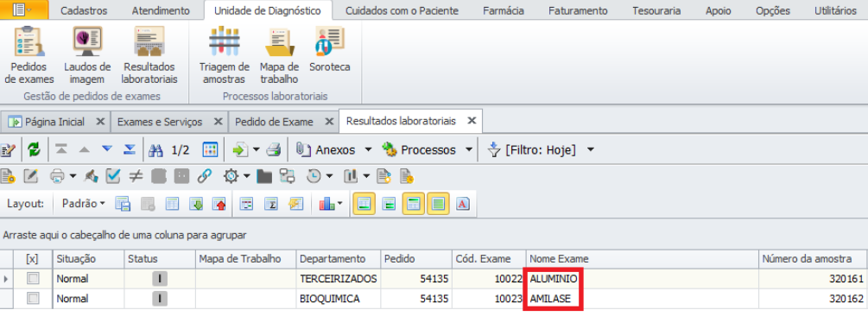Open Pedidos de exames in ribbon

29,55
